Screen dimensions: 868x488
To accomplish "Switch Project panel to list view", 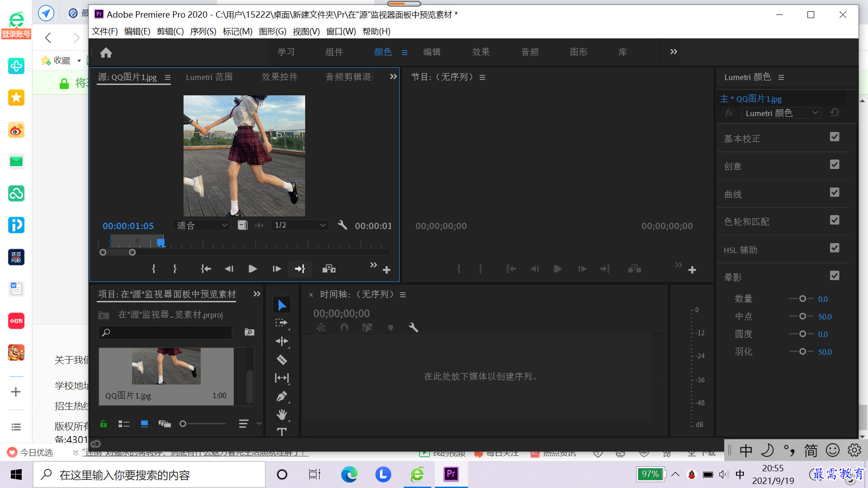I will coord(124,424).
